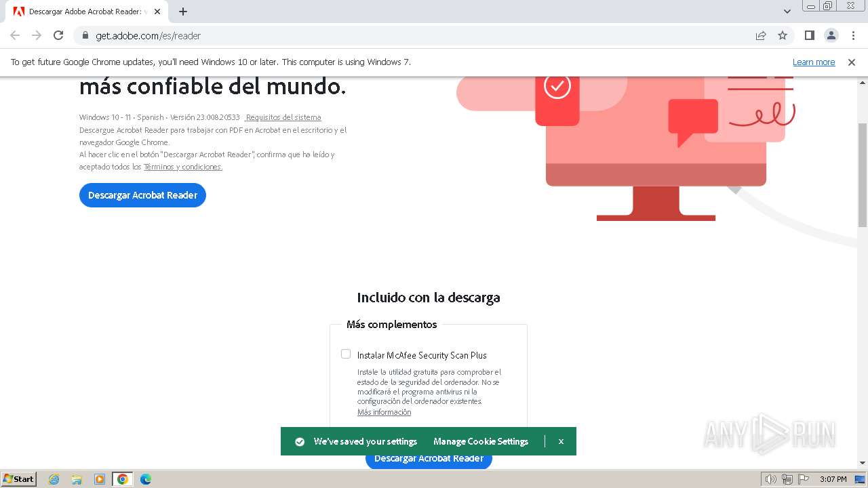
Task: Open the Chrome profile icon
Action: 831,35
